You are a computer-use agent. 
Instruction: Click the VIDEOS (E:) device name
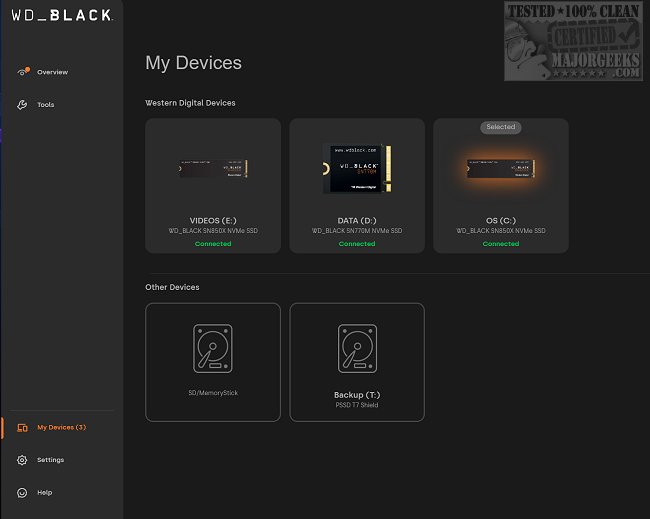(x=213, y=221)
